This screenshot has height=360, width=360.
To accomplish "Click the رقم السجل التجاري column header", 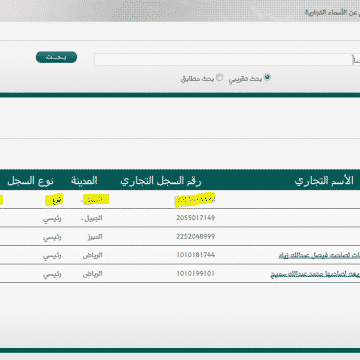I will [161, 180].
